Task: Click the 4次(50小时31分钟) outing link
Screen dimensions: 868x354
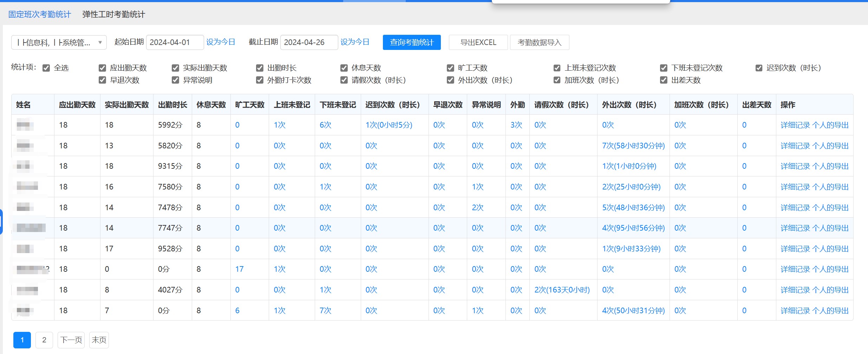Action: pos(633,311)
